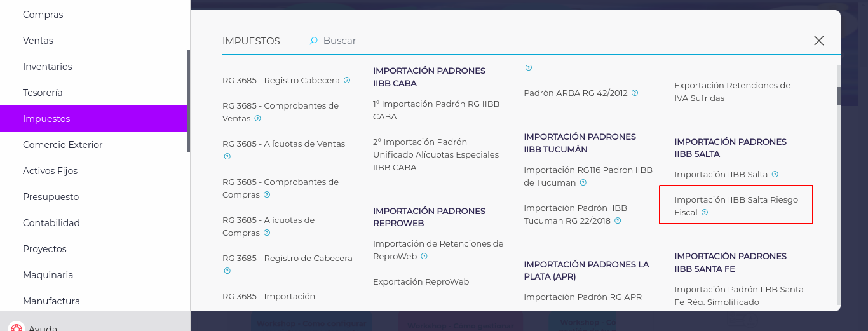Close the Impuestos menu panel
This screenshot has height=331, width=868.
click(x=819, y=41)
